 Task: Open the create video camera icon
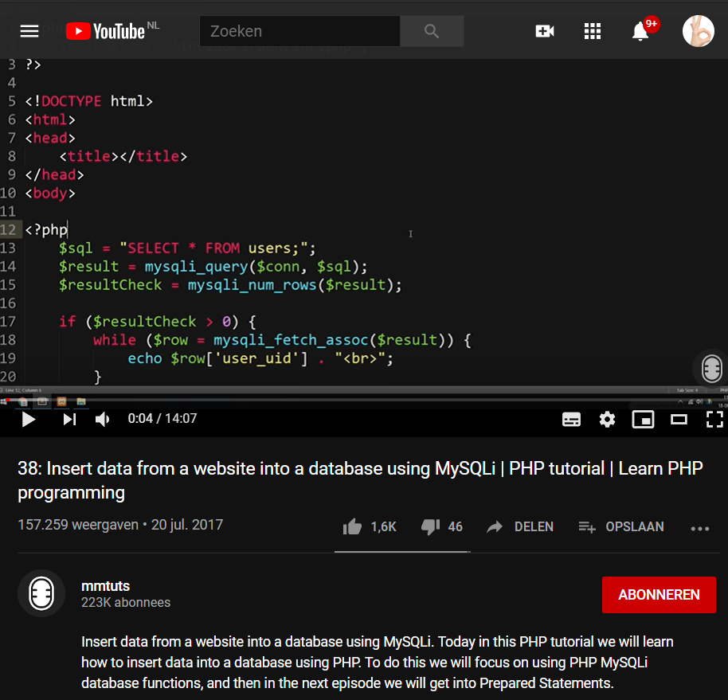[x=545, y=31]
